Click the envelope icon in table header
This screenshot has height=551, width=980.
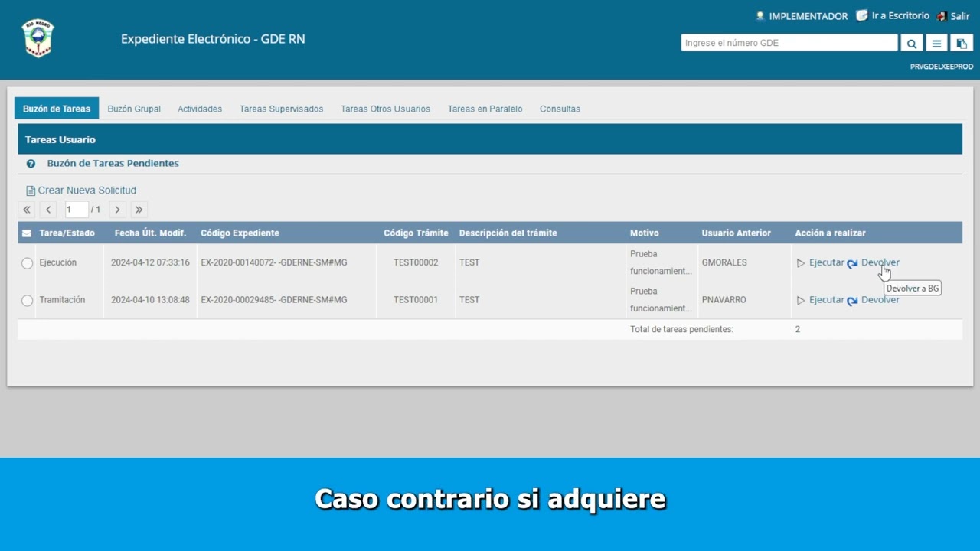coord(27,233)
